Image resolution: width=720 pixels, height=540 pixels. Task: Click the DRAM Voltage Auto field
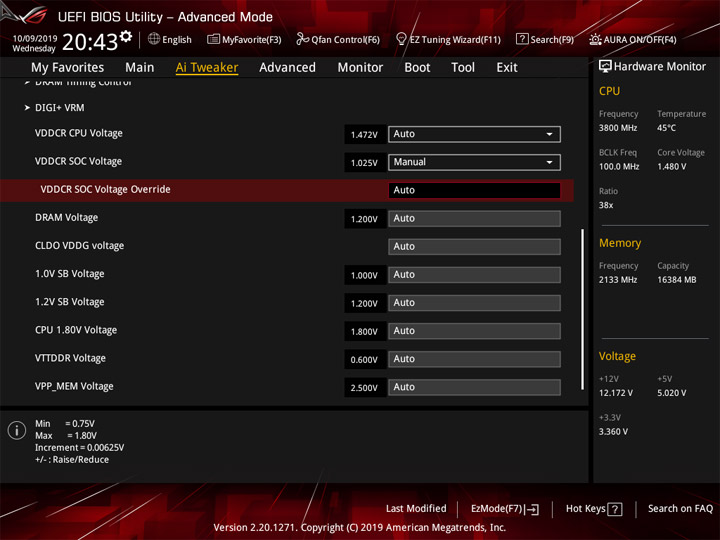474,219
